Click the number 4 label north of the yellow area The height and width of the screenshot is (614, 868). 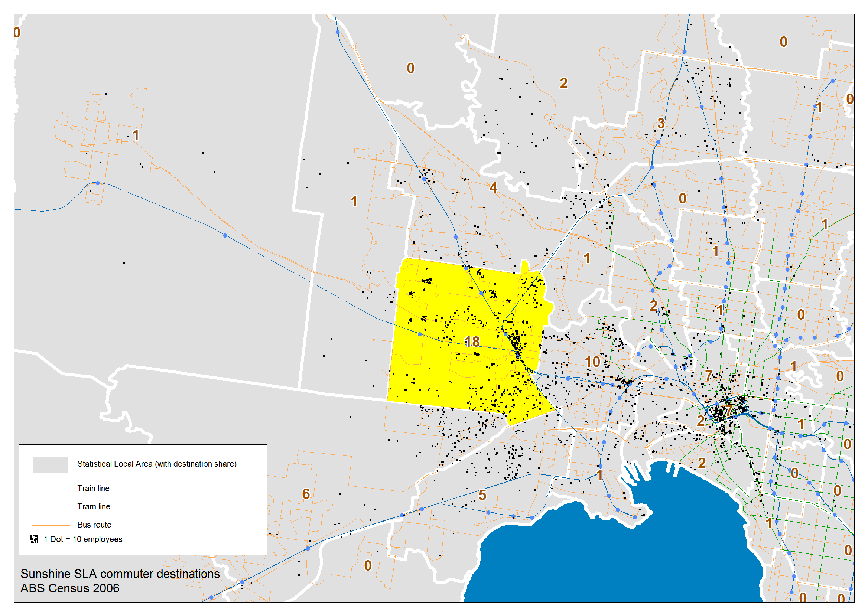493,187
